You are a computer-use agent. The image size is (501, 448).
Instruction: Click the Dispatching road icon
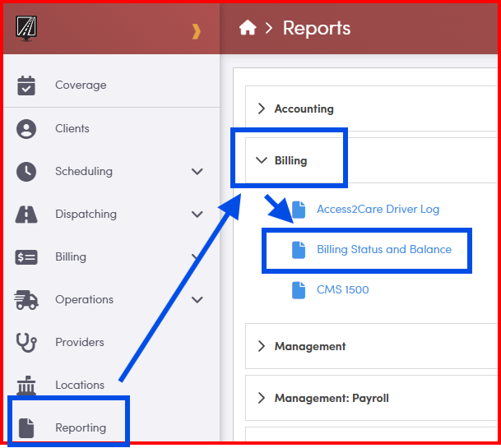(x=27, y=215)
